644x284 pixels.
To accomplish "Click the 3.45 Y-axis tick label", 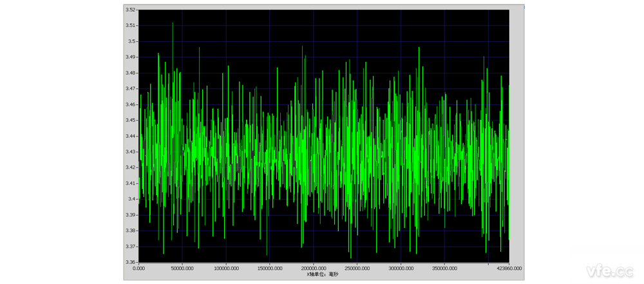I will [x=130, y=120].
